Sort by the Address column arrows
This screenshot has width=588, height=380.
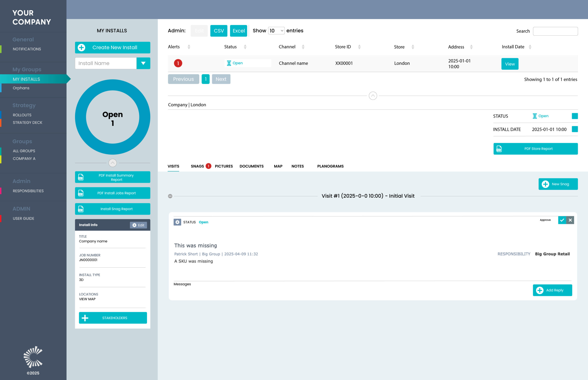[471, 47]
